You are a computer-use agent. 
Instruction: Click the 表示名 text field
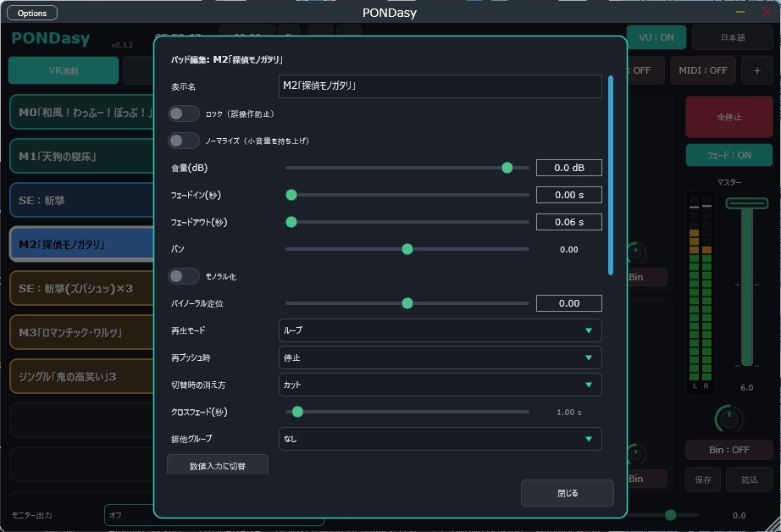coord(440,86)
